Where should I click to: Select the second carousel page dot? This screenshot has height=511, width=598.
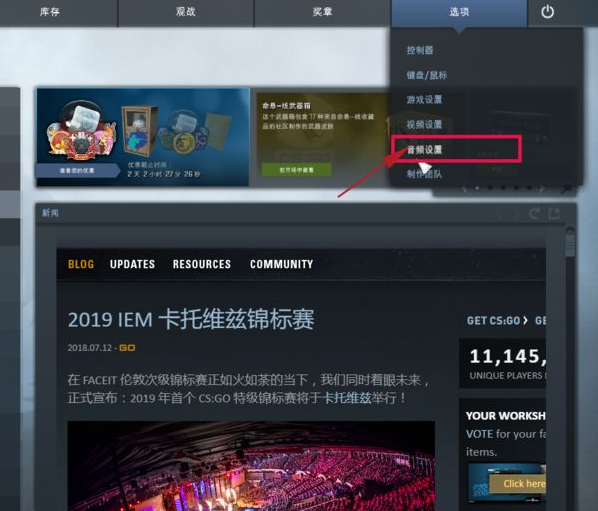tap(490, 188)
